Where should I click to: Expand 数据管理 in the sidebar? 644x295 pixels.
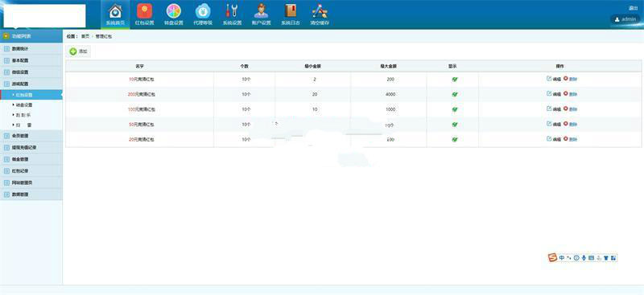[x=31, y=194]
